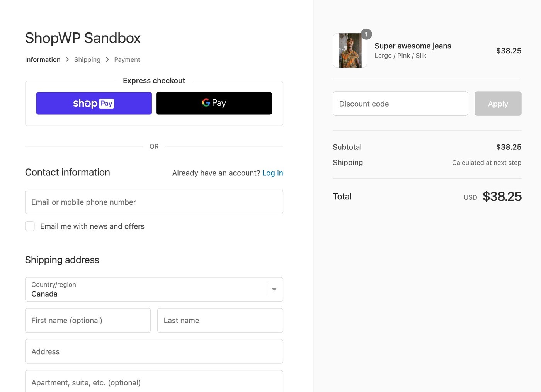Click the Express checkout heading
This screenshot has height=392, width=541.
154,80
